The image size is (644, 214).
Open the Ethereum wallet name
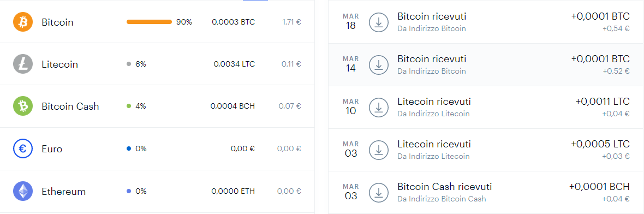tap(64, 192)
